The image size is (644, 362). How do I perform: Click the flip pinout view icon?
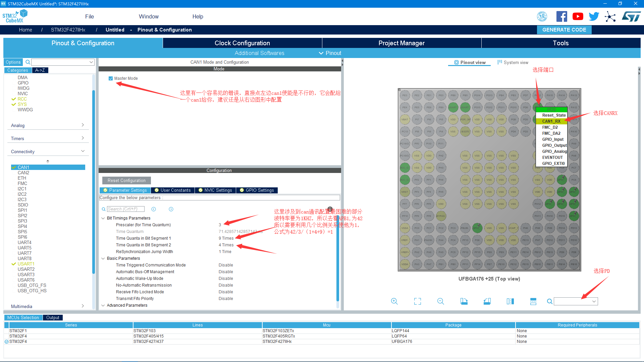click(510, 301)
